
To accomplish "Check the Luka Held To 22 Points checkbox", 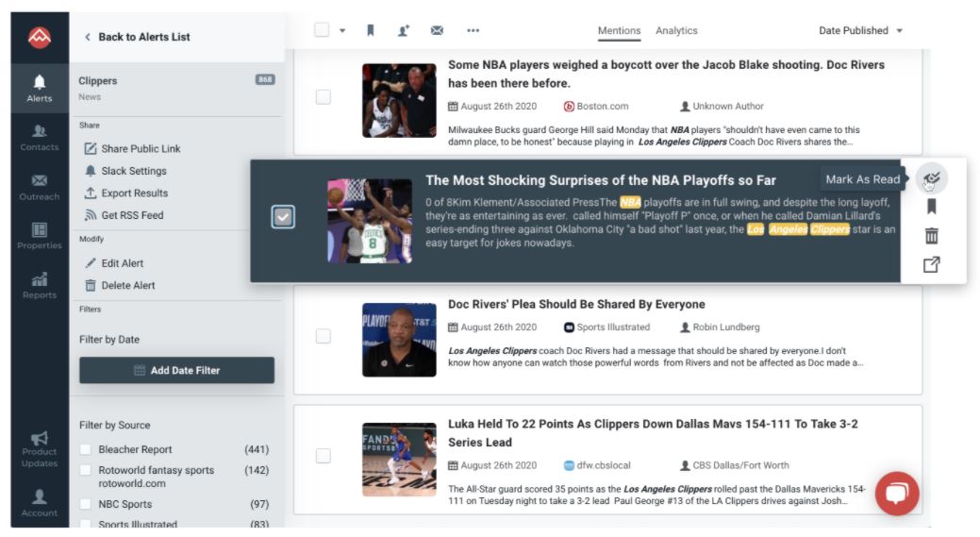I will 324,456.
